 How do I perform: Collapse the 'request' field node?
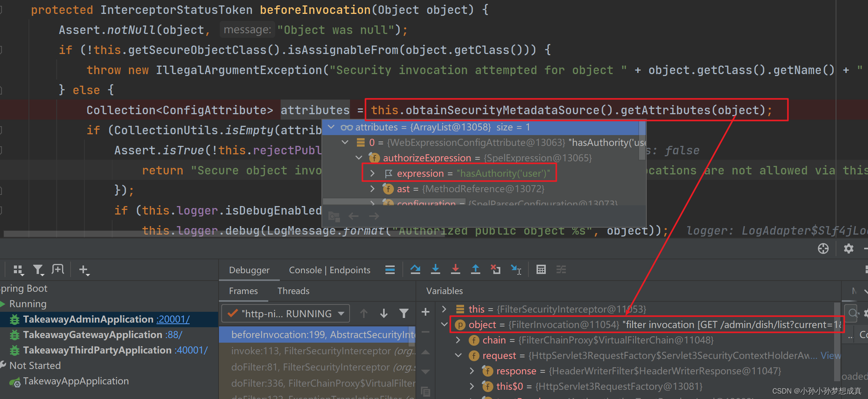[x=458, y=355]
